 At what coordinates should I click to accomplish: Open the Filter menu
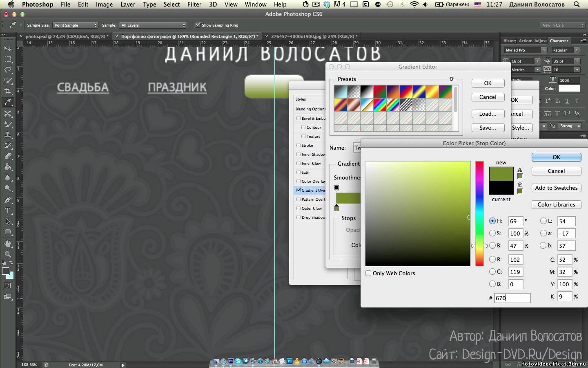point(194,4)
